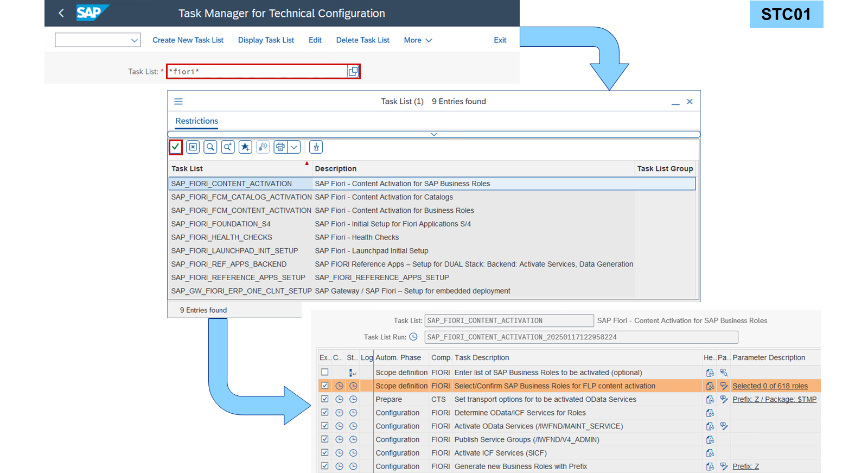Select the SAP_FIORI_FOUNDATION_S4 row
The image size is (868, 473).
click(432, 224)
